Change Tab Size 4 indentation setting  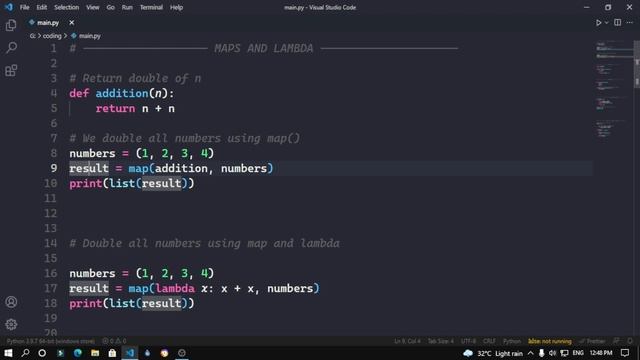coord(440,341)
